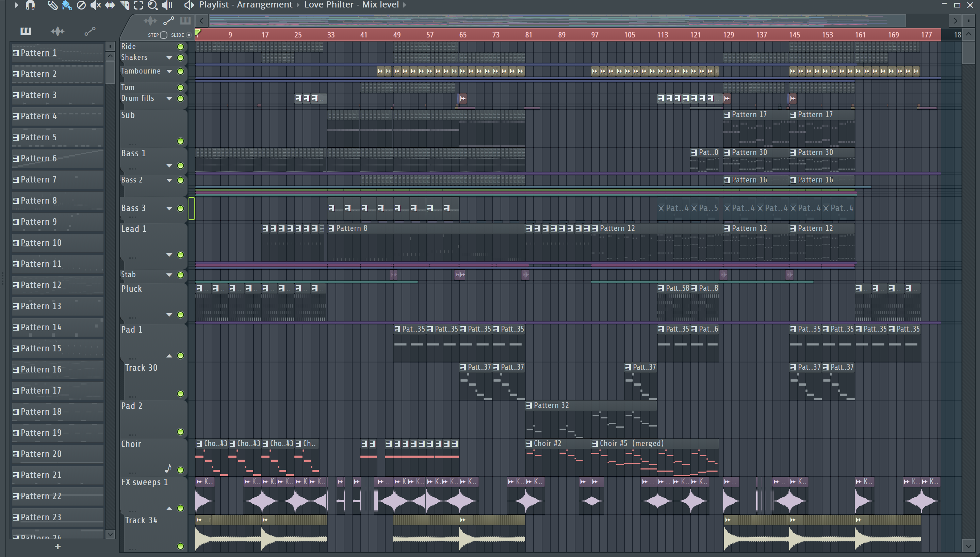Click the horizontal overview scrollbar

[x=557, y=21]
